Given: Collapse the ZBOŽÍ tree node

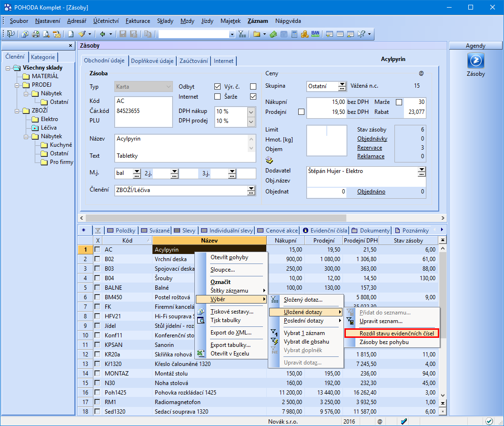Looking at the screenshot, I should tap(17, 111).
